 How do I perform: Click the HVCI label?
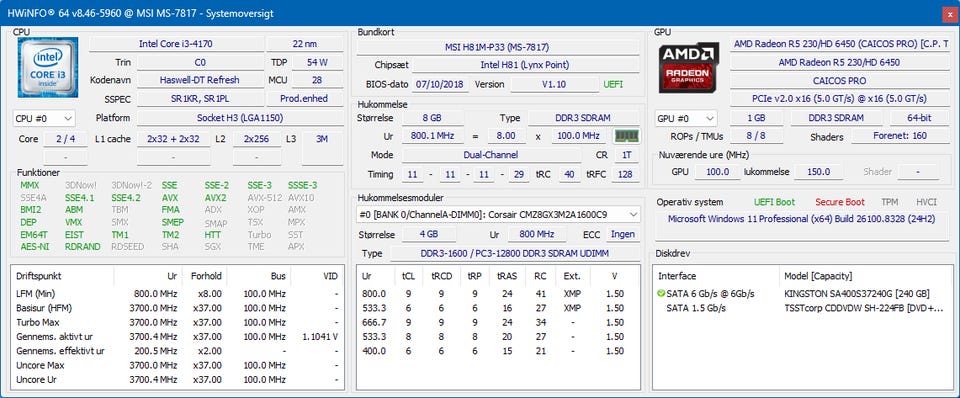coord(926,201)
